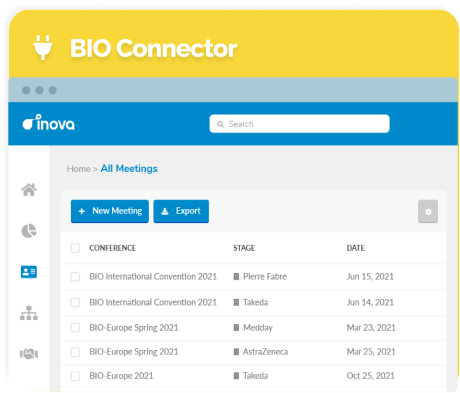The height and width of the screenshot is (393, 460).
Task: Open BIO-Europe Spring 2021 Medday entry
Action: (134, 328)
